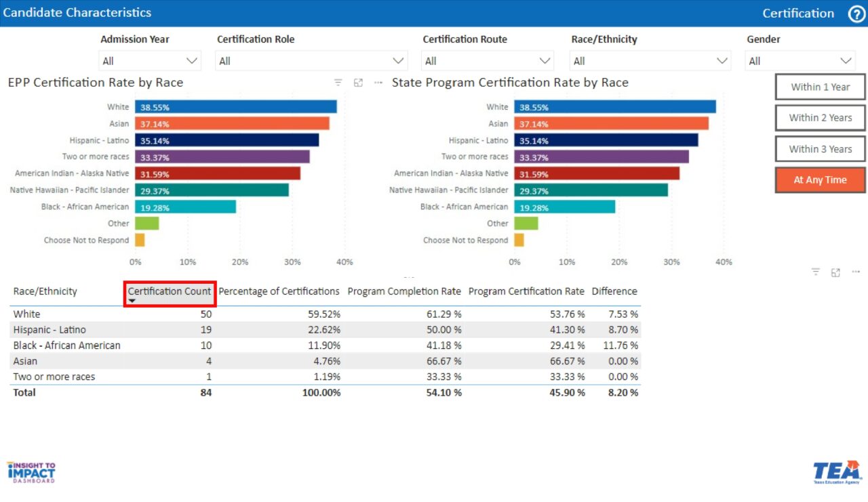The width and height of the screenshot is (868, 502).
Task: Click the filter icon above EPP chart
Action: click(338, 83)
